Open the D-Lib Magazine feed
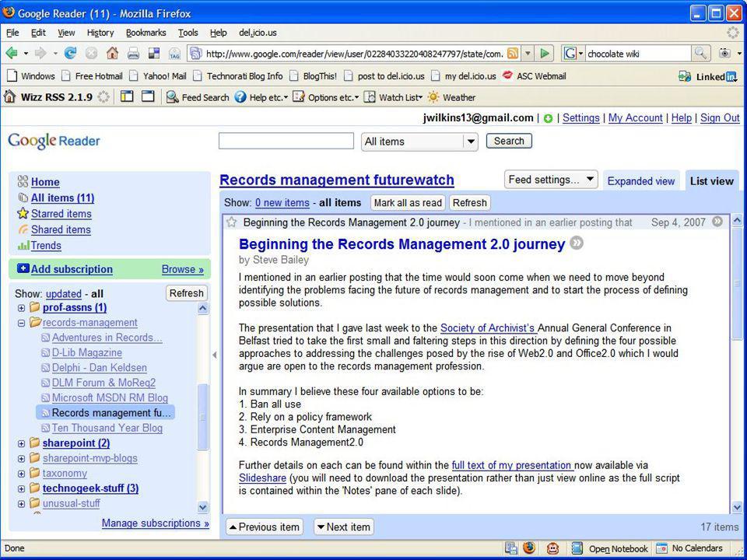This screenshot has width=747, height=560. [86, 352]
